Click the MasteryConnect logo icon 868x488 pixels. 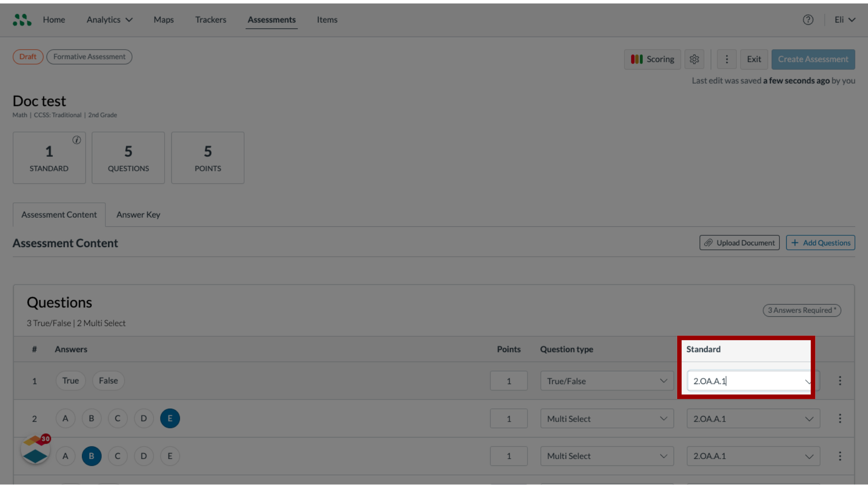tap(22, 20)
